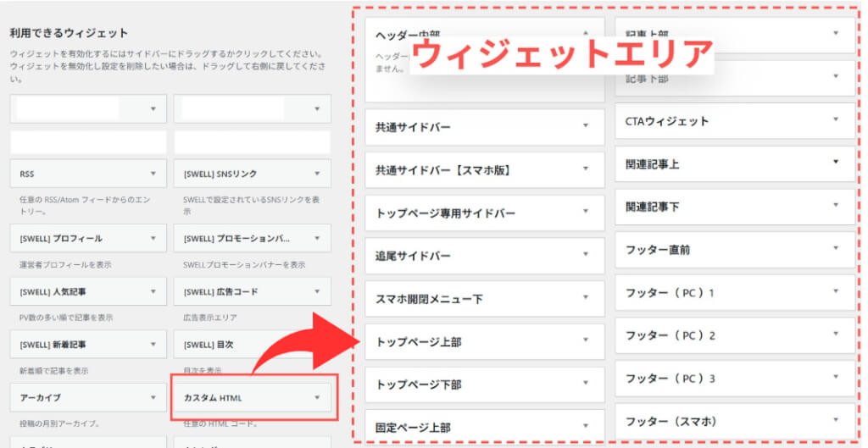
Task: Expand the [SWELL] 人気記事 widget arrow
Action: [153, 291]
